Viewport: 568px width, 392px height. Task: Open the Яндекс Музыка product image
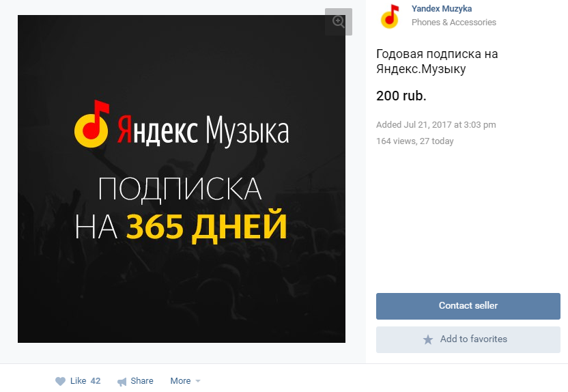(x=182, y=179)
